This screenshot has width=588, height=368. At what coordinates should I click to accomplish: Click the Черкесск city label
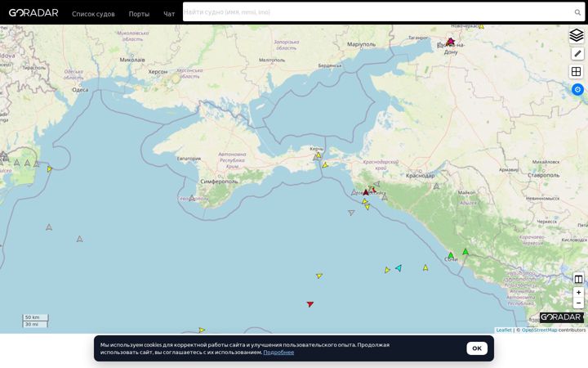click(x=546, y=222)
